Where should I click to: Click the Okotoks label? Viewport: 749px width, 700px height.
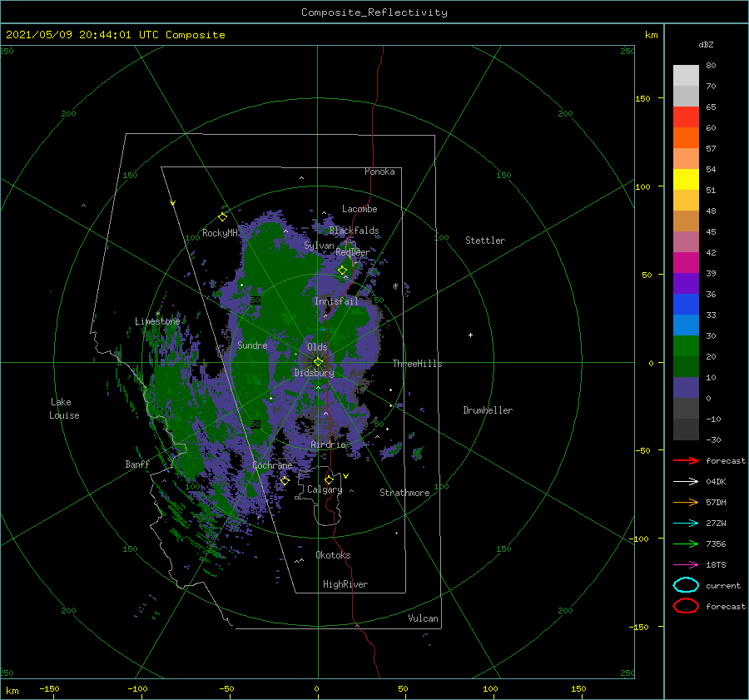333,555
